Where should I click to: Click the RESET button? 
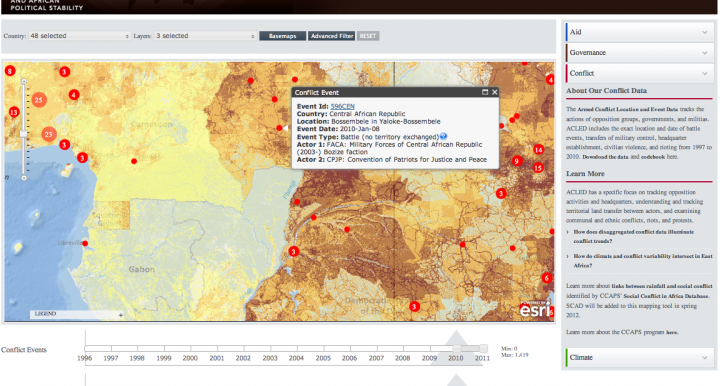(x=367, y=36)
